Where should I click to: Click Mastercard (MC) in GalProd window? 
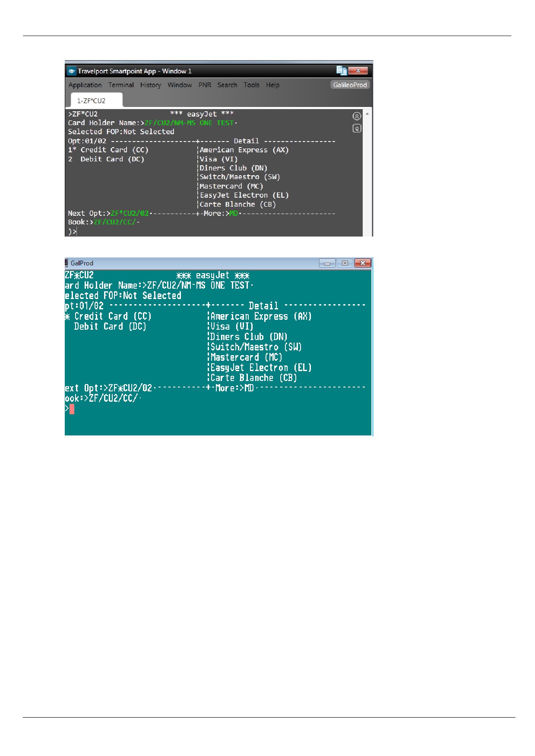(x=246, y=357)
